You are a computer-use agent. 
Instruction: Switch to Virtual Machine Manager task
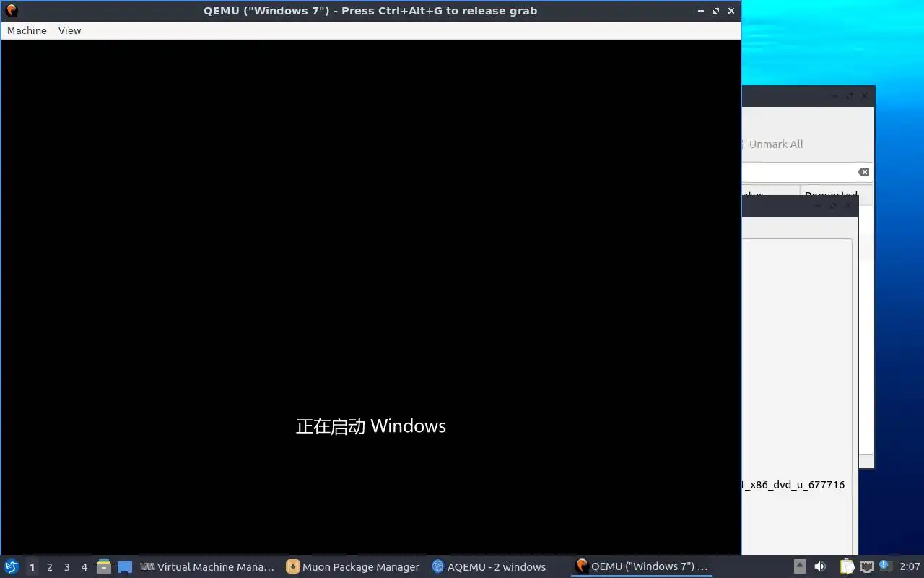pyautogui.click(x=207, y=567)
